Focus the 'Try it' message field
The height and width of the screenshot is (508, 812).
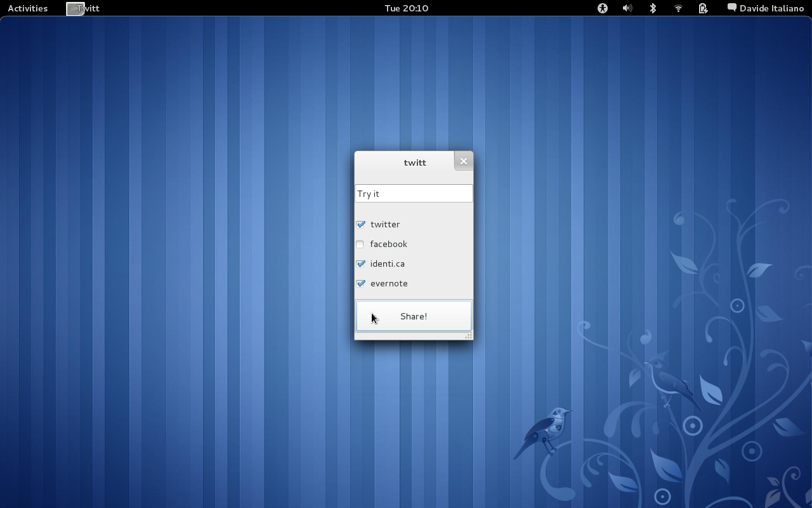click(414, 194)
